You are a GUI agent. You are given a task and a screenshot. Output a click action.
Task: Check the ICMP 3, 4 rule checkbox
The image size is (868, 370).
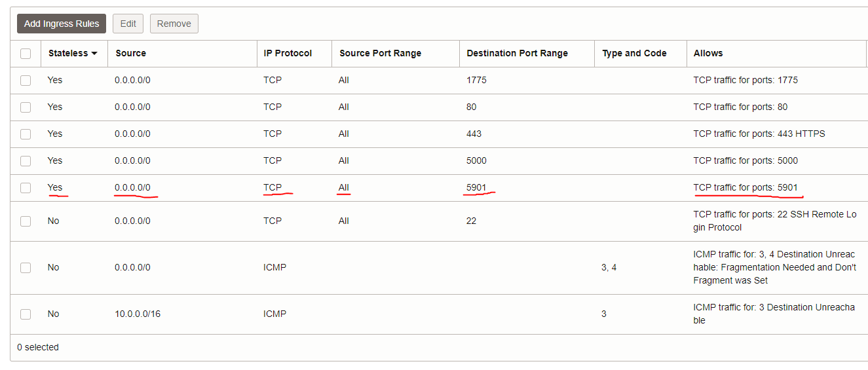(x=26, y=268)
